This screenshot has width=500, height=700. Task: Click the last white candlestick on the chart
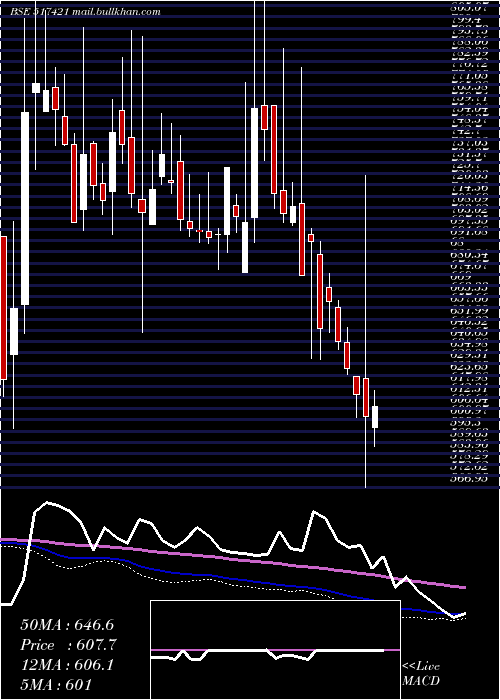(x=375, y=417)
